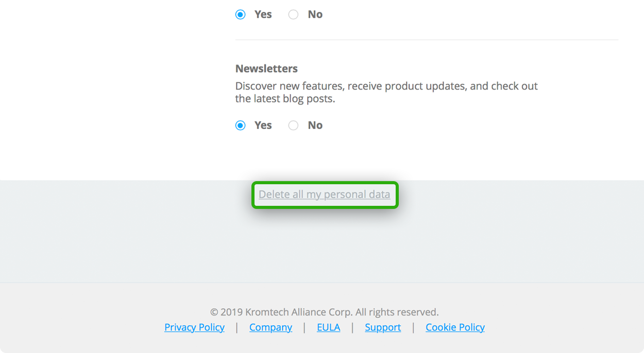Click the 'Yes' label text under Newsletters
This screenshot has height=353, width=644.
[263, 125]
